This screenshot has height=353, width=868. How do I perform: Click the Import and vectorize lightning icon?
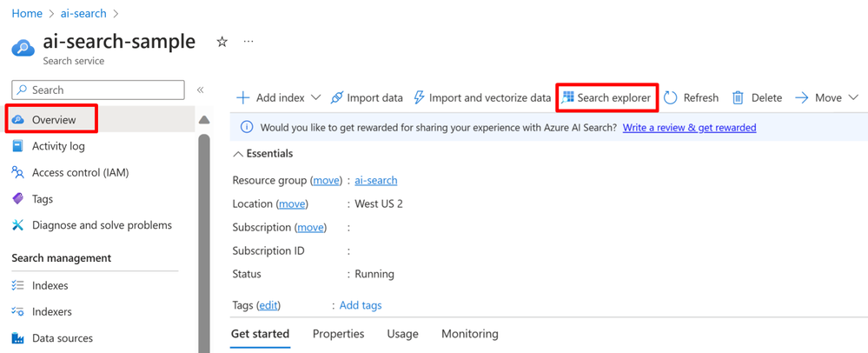coord(420,98)
